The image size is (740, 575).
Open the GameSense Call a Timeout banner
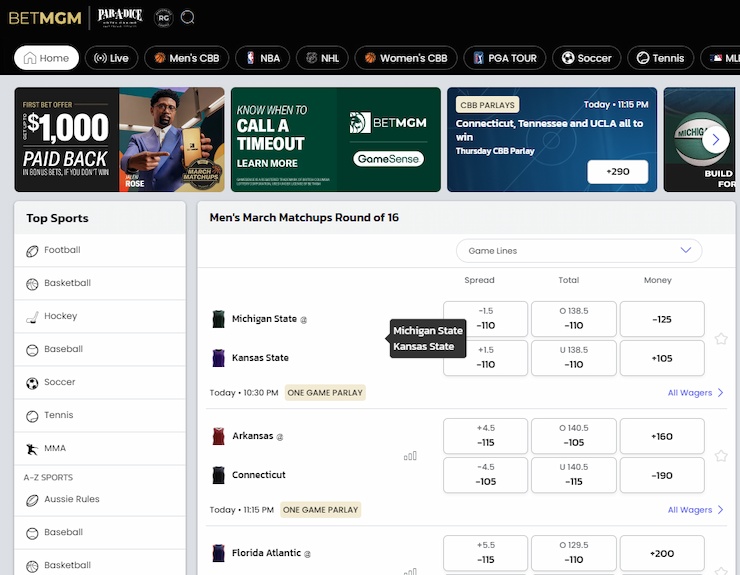[x=336, y=139]
